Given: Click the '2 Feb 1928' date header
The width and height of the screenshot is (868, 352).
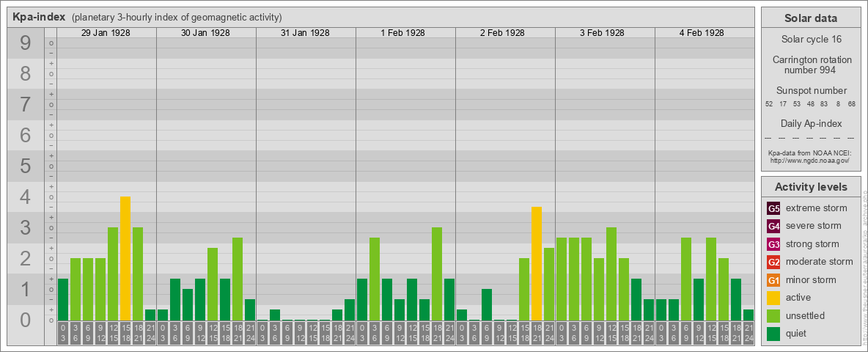Looking at the screenshot, I should coord(503,33).
